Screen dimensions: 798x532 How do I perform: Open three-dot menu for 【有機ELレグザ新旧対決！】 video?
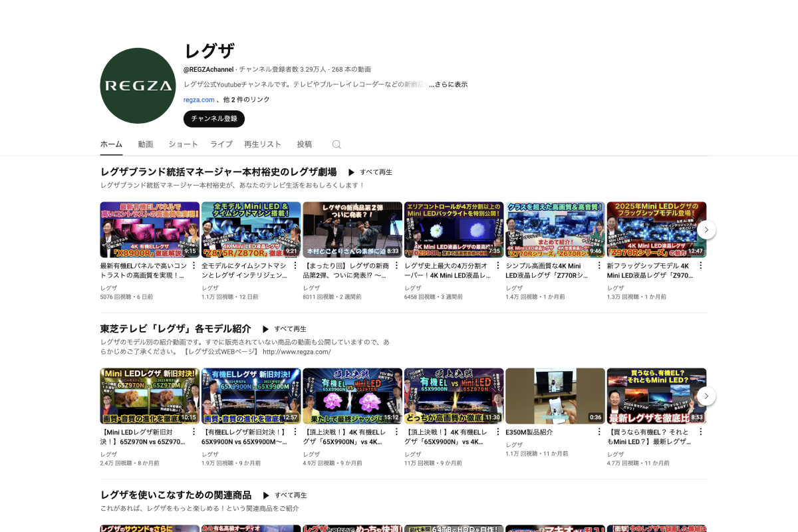click(x=295, y=432)
